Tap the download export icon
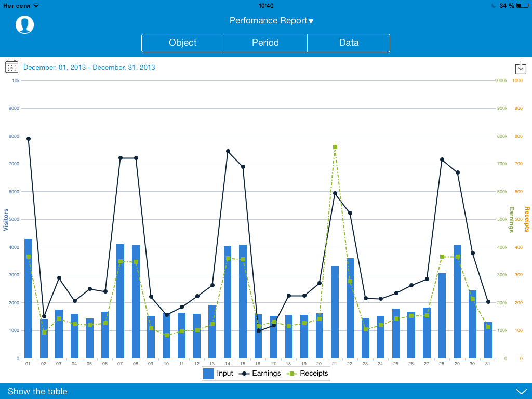 click(520, 68)
